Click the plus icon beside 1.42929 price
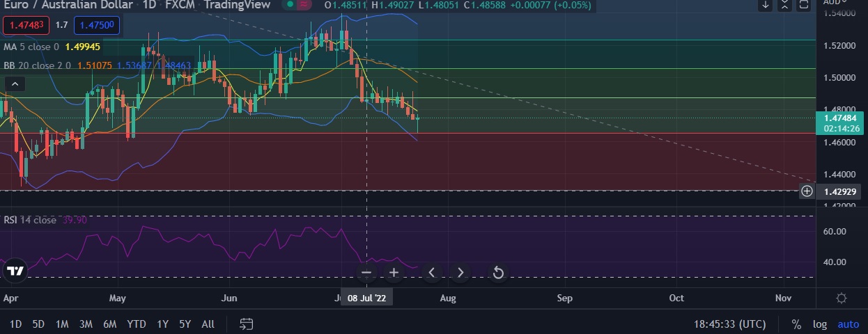Image resolution: width=868 pixels, height=334 pixels. (x=807, y=191)
